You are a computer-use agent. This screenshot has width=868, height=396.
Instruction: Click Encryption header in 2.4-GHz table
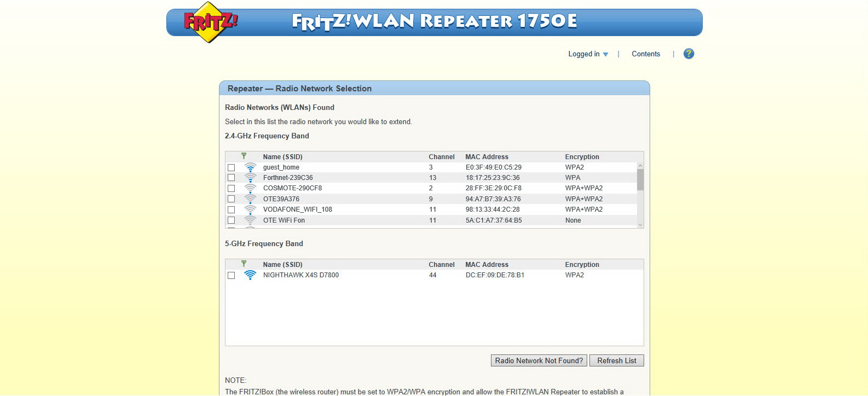(x=582, y=157)
